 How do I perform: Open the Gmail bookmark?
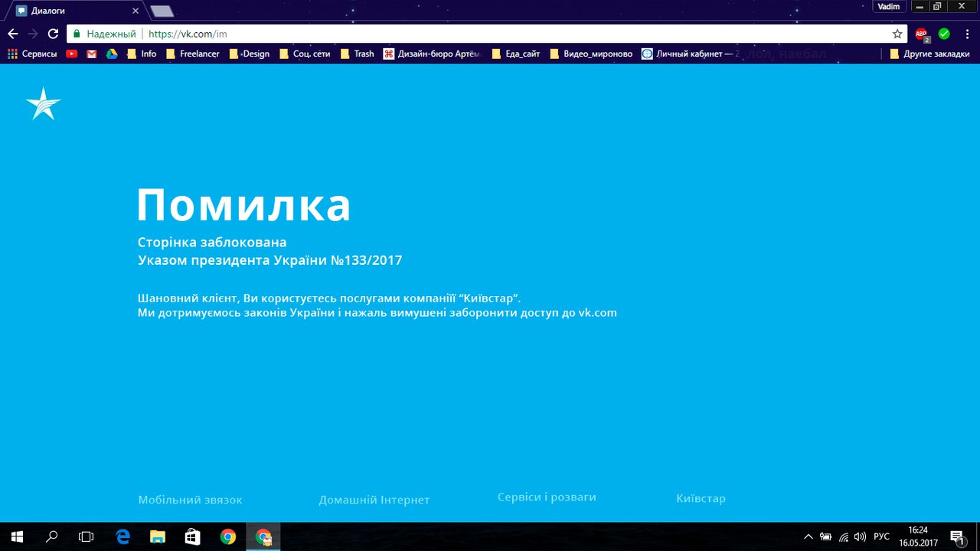92,54
